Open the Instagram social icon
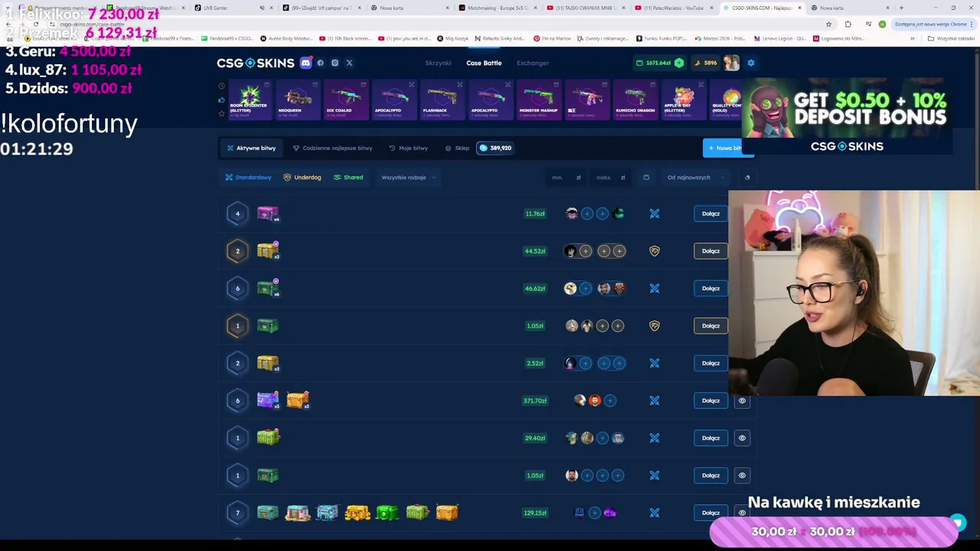The image size is (980, 551). click(335, 63)
